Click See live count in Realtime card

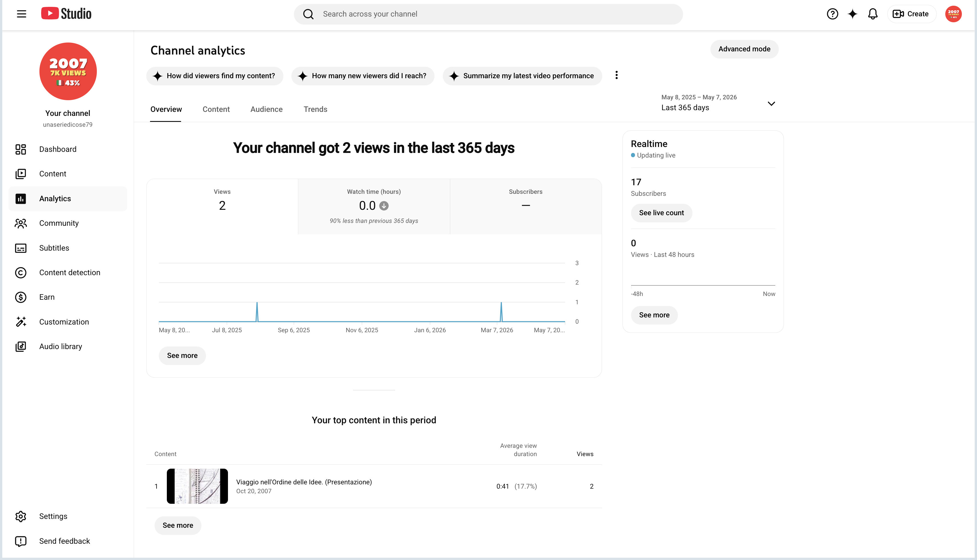(661, 213)
